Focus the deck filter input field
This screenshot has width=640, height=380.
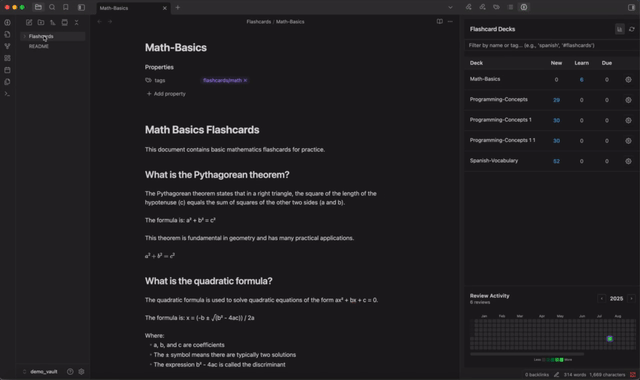click(x=551, y=45)
